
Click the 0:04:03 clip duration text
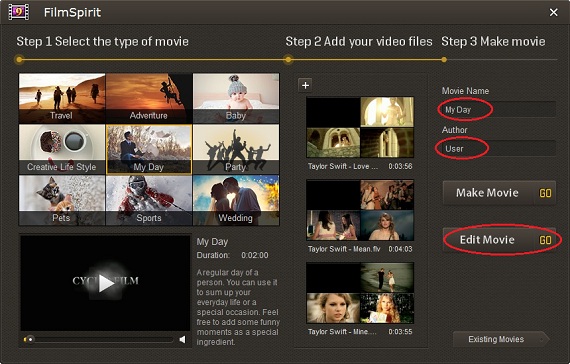click(400, 249)
